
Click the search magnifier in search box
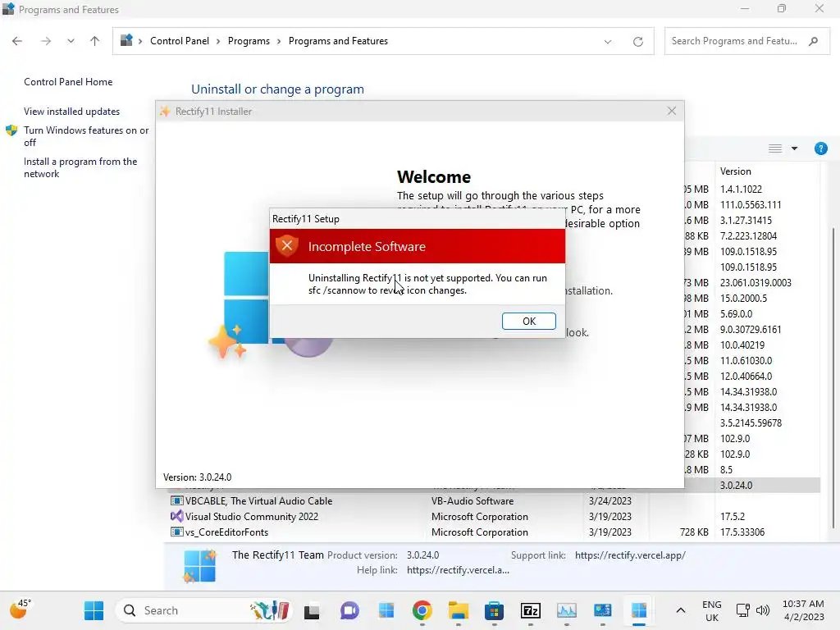[x=814, y=41]
